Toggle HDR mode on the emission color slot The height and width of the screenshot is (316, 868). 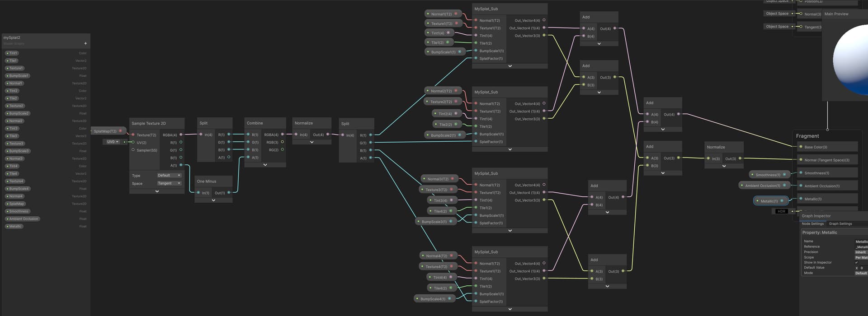(781, 211)
